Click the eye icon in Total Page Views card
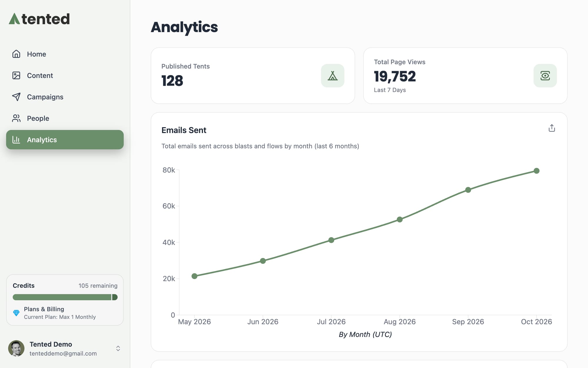 click(545, 76)
